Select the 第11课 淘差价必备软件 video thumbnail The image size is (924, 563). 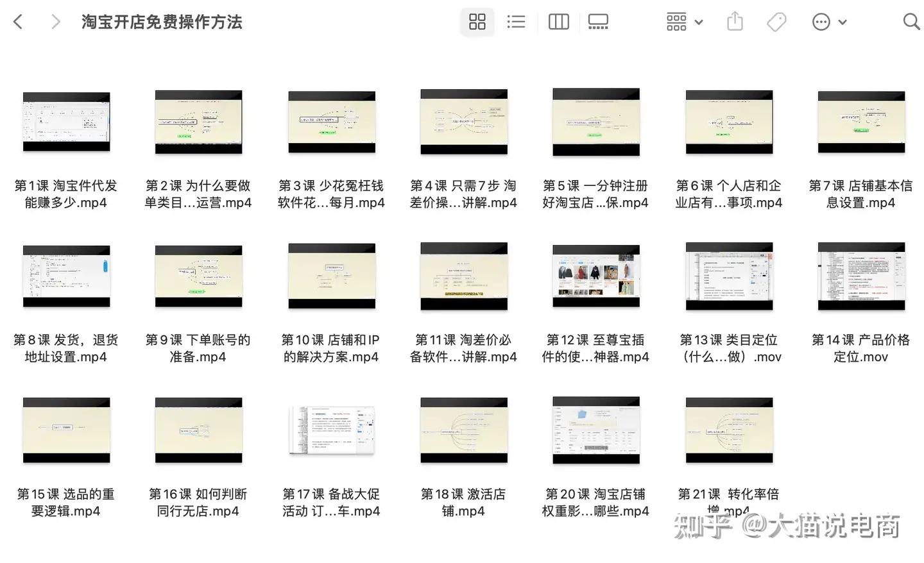click(464, 276)
